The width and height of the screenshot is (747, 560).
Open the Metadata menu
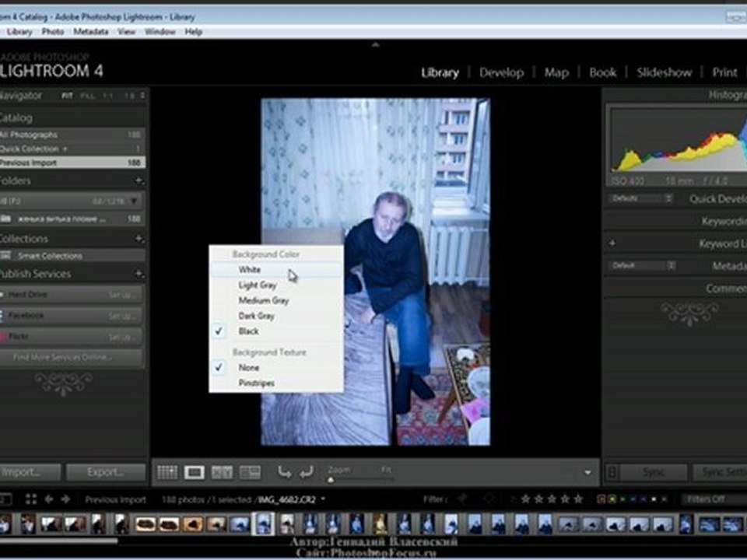[x=90, y=32]
